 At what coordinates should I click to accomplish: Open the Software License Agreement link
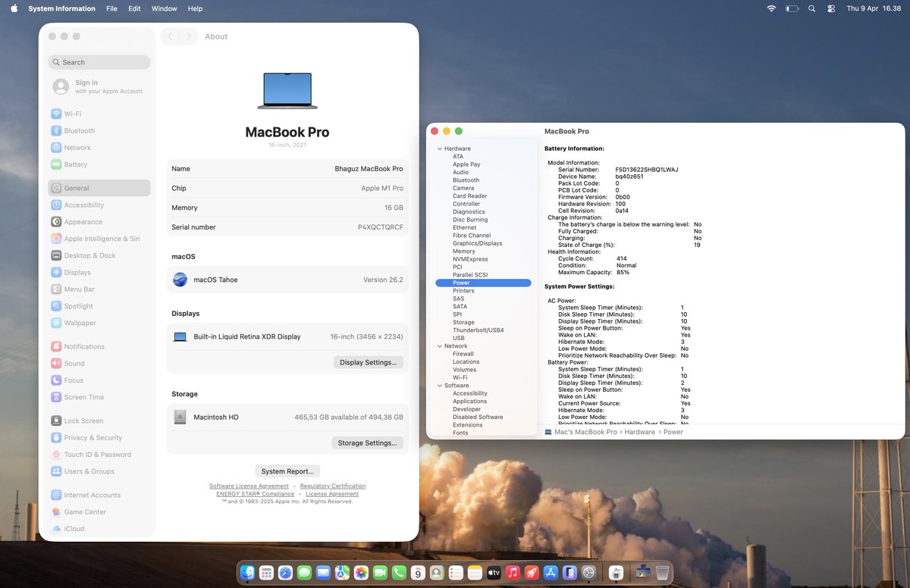point(249,486)
